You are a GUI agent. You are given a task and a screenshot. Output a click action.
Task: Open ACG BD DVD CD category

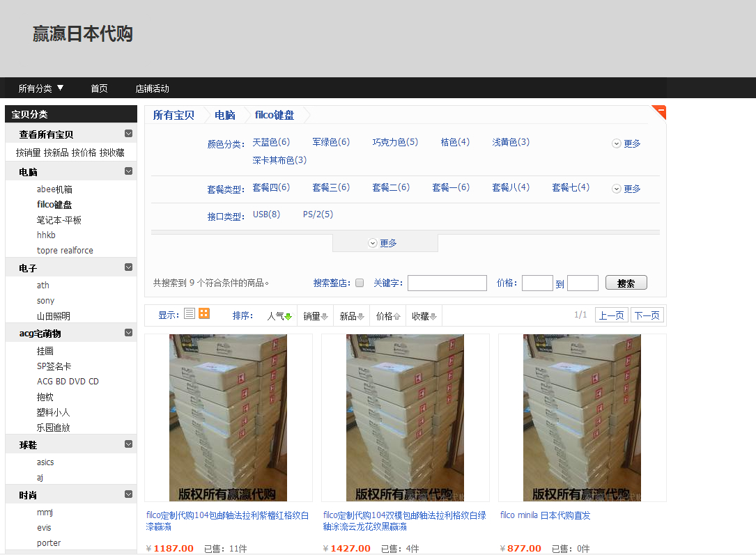[x=68, y=382]
